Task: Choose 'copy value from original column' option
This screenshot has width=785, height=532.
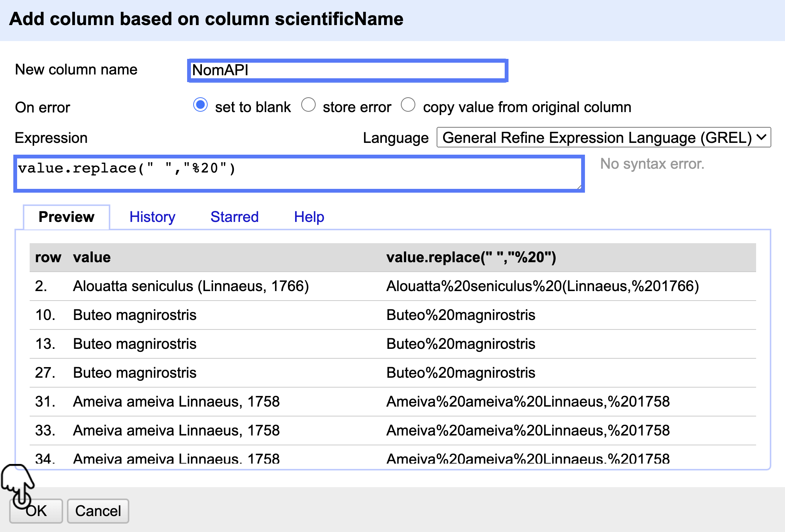Action: click(408, 105)
